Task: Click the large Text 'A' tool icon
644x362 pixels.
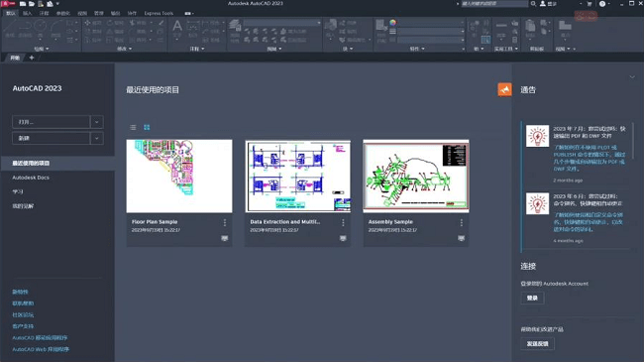Action: (177, 27)
